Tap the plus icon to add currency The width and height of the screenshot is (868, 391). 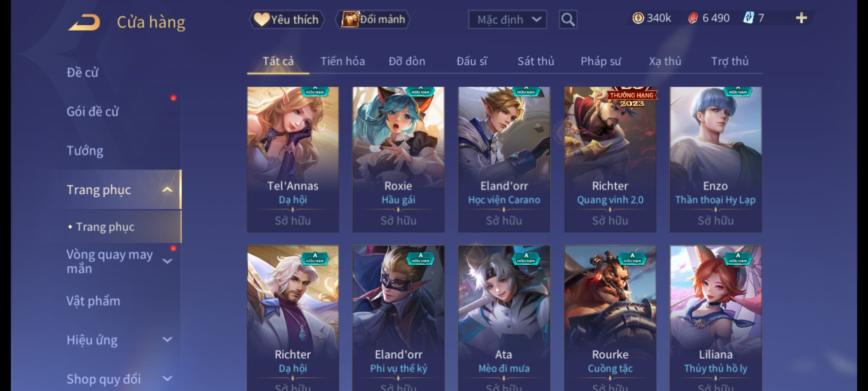click(801, 18)
